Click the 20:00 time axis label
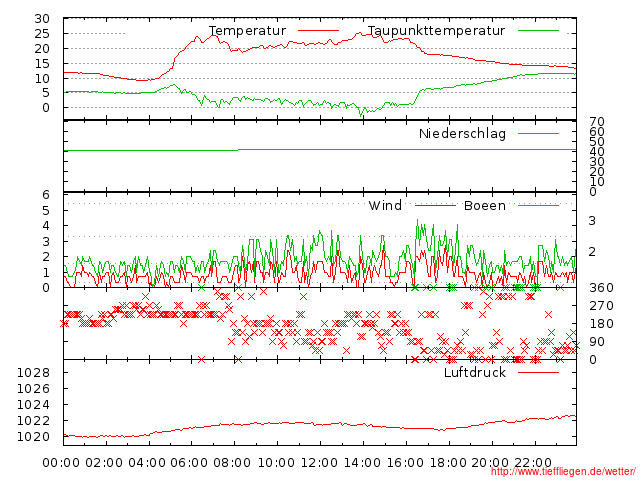640x480 pixels. [490, 463]
